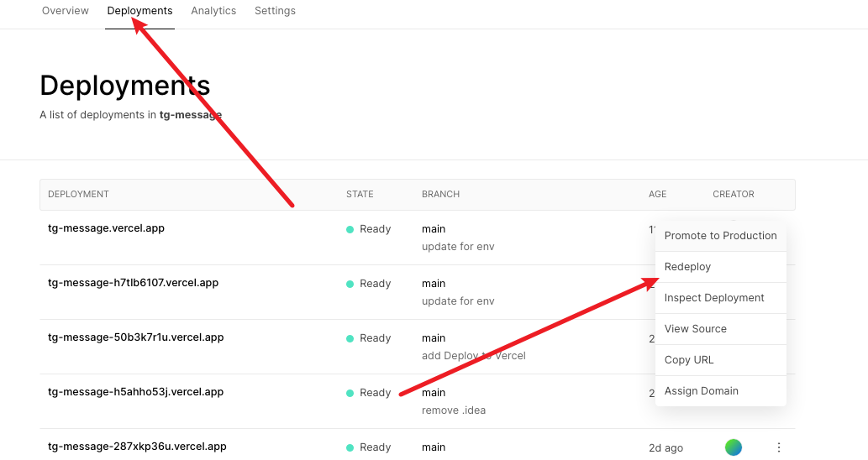868x460 pixels.
Task: Click Ready status of tg-message.vercel.app
Action: point(369,229)
